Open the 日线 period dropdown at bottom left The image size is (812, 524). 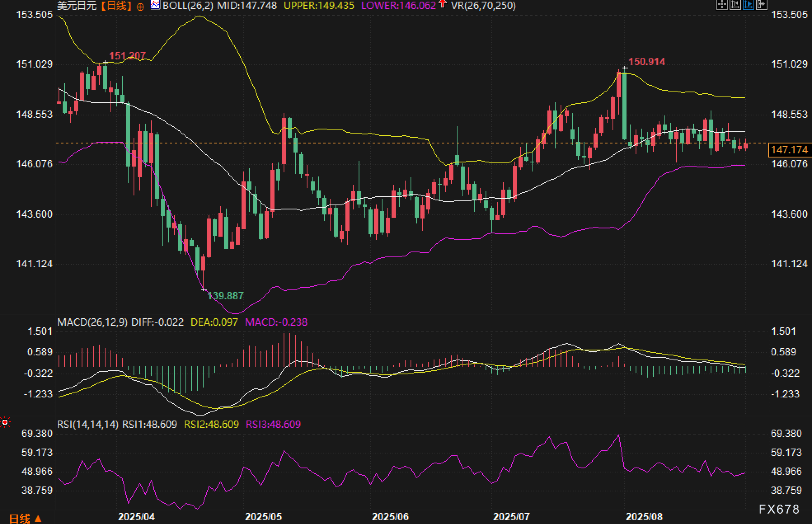tap(25, 518)
